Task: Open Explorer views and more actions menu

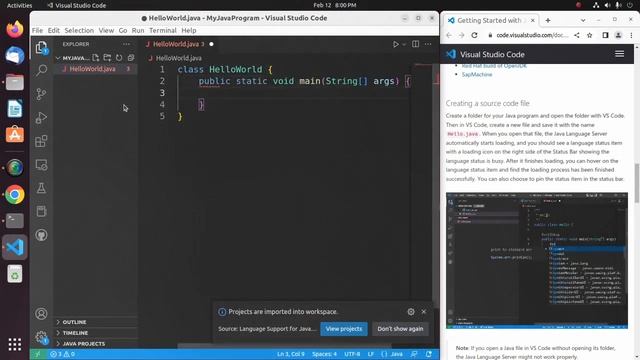Action: click(x=126, y=44)
